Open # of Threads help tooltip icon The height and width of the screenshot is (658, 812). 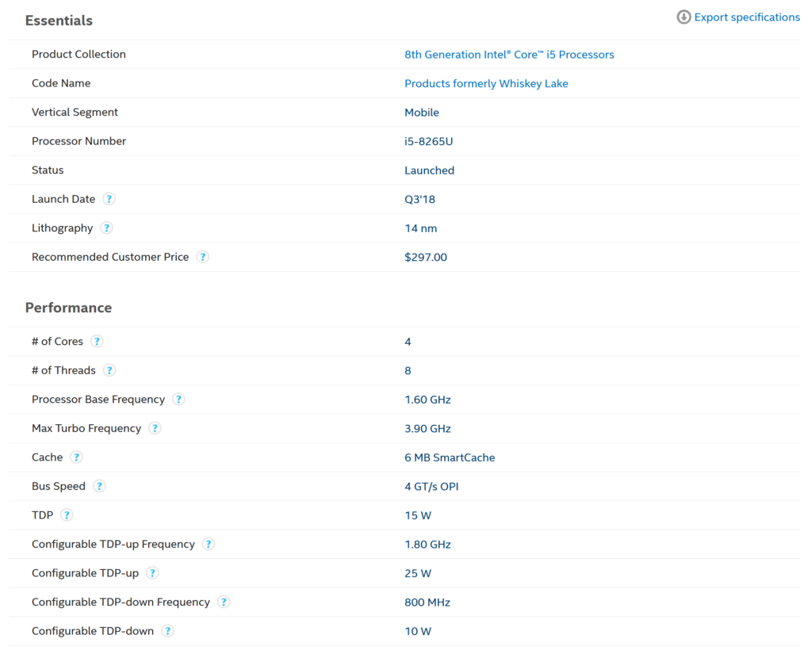(x=109, y=370)
